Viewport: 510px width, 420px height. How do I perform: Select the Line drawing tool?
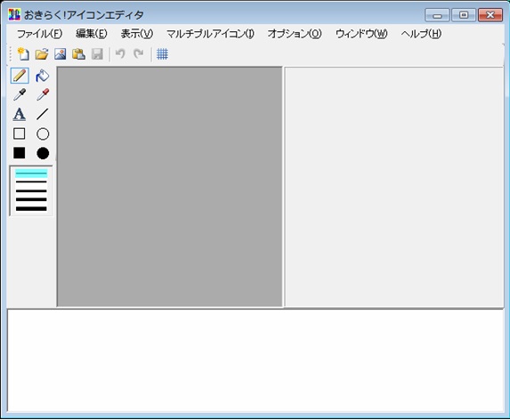coord(43,114)
